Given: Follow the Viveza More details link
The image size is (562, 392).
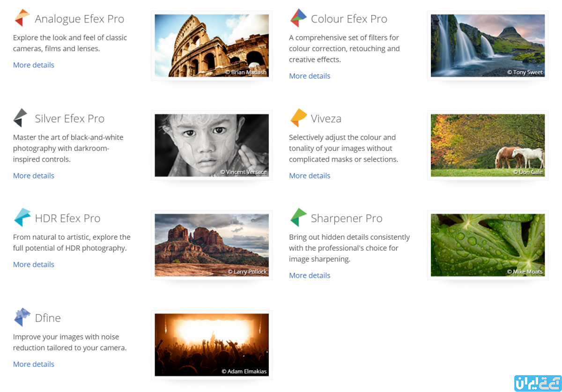Looking at the screenshot, I should tap(310, 176).
